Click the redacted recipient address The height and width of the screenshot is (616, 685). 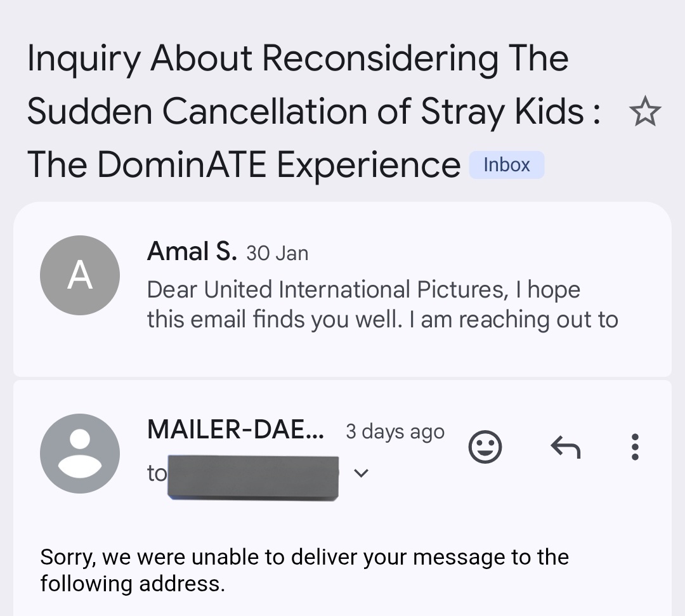tap(253, 478)
